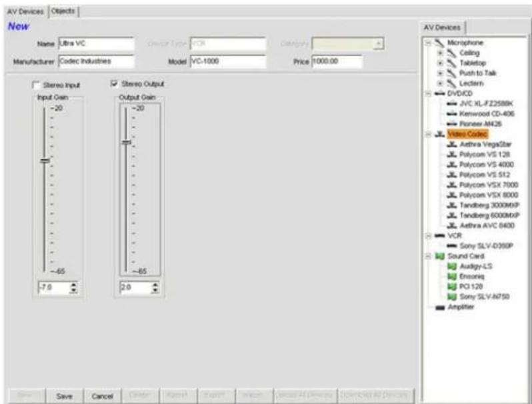The height and width of the screenshot is (404, 532).
Task: Click the Aethra VegaStar codec icon
Action: (x=452, y=145)
